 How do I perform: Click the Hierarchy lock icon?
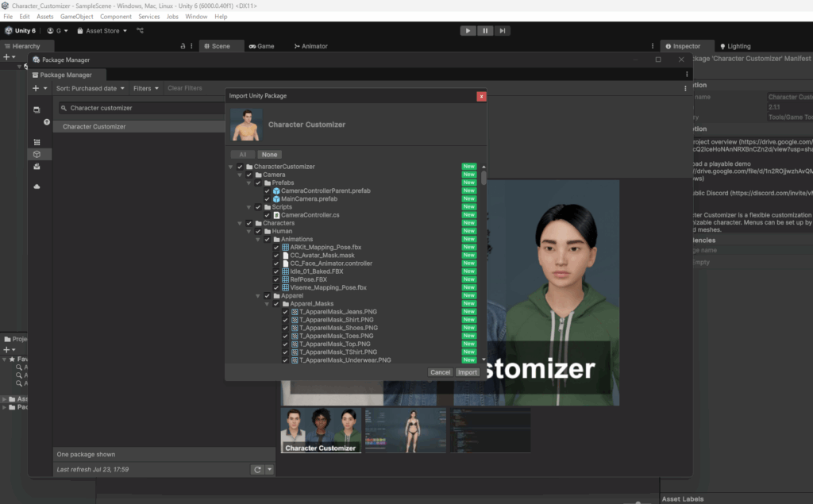183,46
